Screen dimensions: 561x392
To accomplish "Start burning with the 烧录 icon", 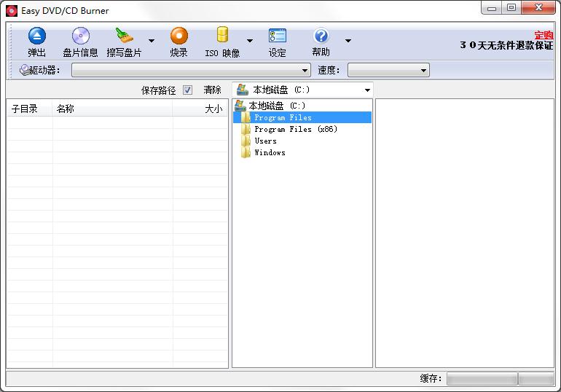I will tap(178, 36).
